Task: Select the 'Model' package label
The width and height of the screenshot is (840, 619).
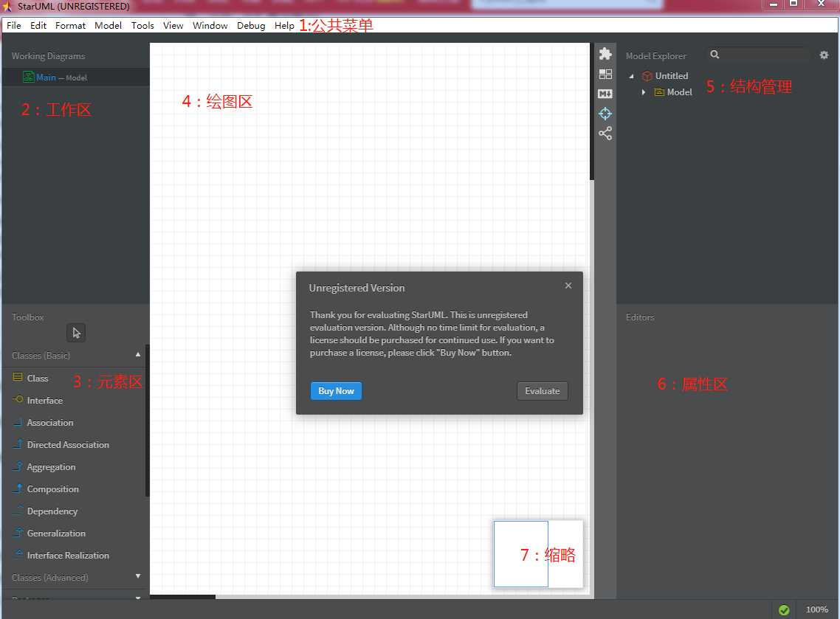Action: (x=679, y=92)
